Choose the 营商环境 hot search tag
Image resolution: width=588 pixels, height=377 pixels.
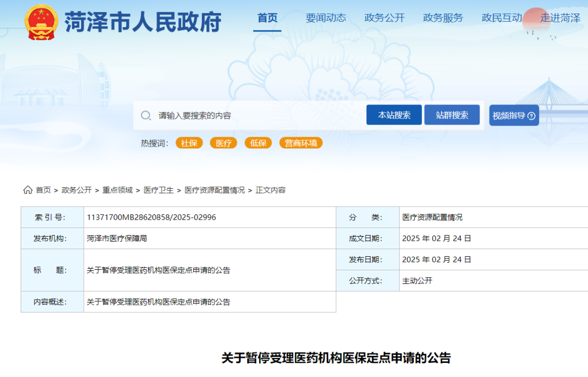coord(301,143)
